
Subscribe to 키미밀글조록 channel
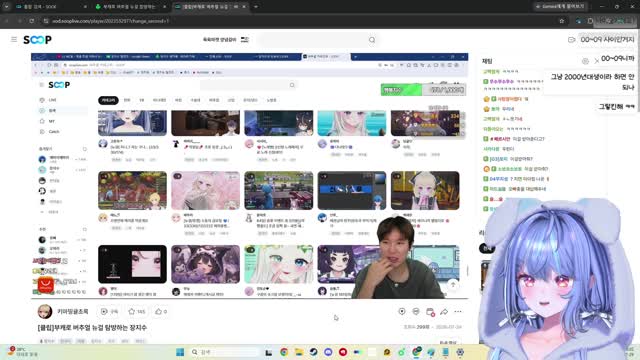tap(109, 311)
